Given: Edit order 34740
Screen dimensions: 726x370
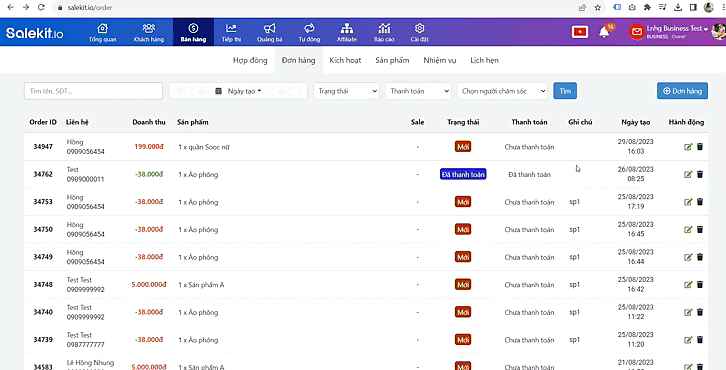Looking at the screenshot, I should [688, 312].
